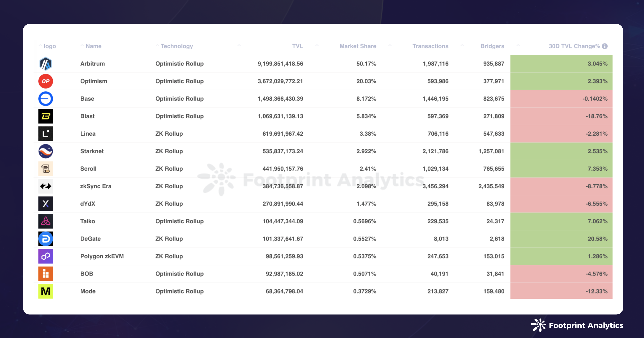Click the Starknet logo icon
This screenshot has width=644, height=338.
(x=46, y=151)
